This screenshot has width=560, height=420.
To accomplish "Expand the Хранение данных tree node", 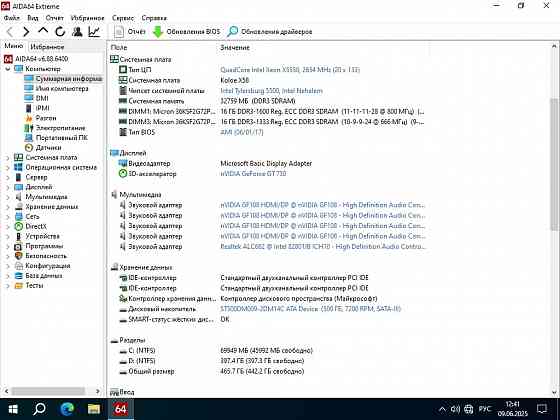I will click(8, 207).
